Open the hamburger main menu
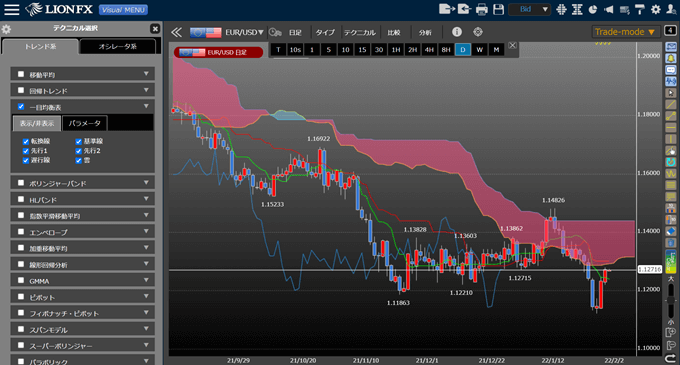 coord(12,9)
